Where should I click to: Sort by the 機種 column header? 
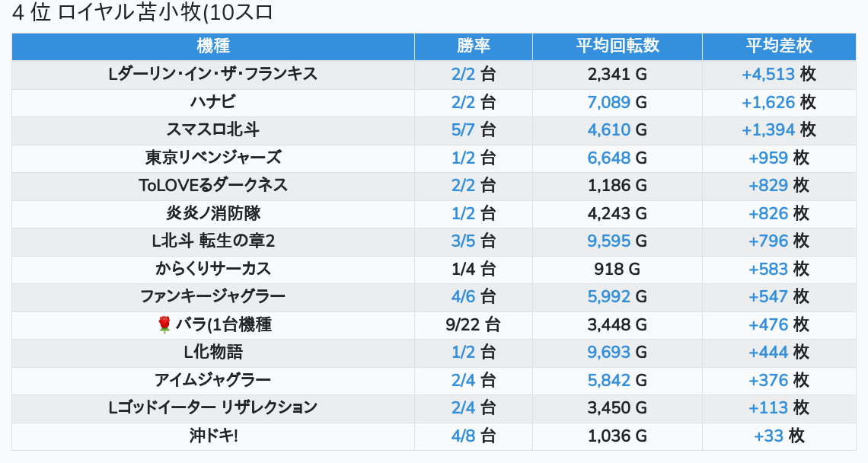(213, 46)
